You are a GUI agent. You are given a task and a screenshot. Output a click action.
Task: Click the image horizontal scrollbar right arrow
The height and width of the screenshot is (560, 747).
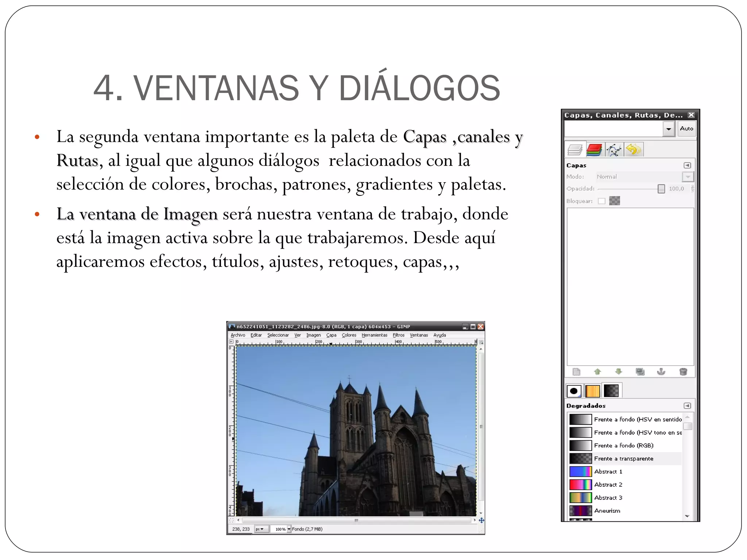(x=475, y=520)
